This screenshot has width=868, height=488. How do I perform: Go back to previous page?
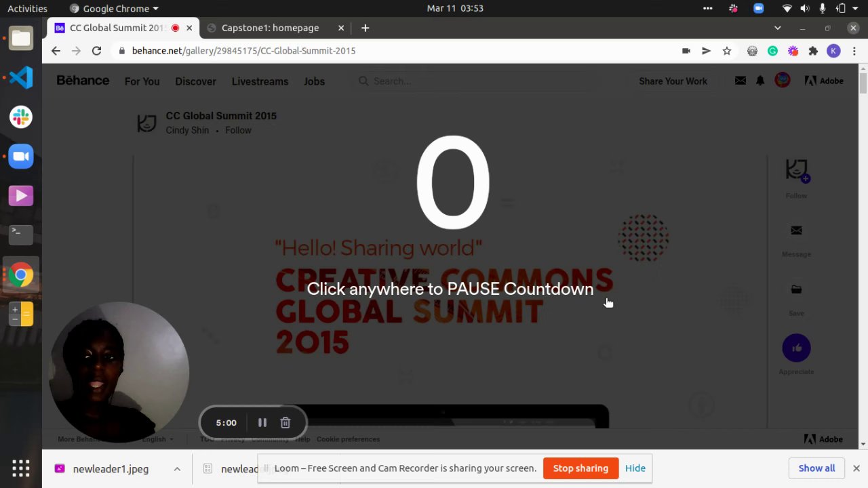(56, 51)
